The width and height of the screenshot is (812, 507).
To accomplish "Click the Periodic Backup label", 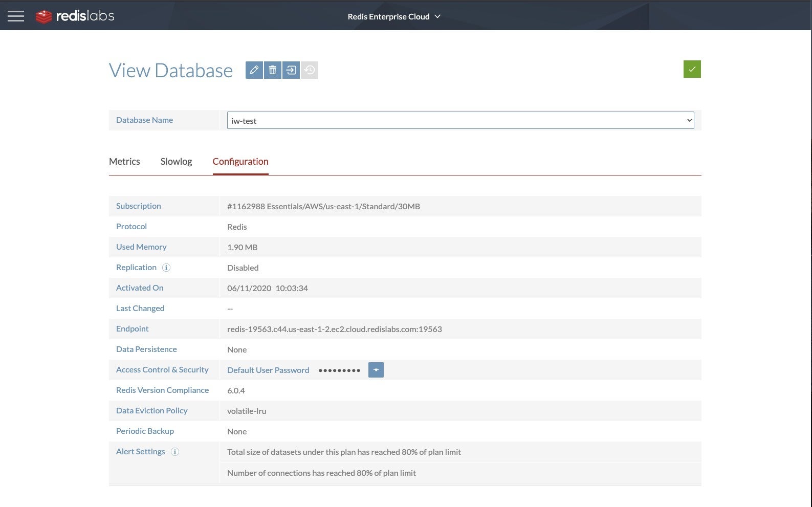I will point(145,431).
